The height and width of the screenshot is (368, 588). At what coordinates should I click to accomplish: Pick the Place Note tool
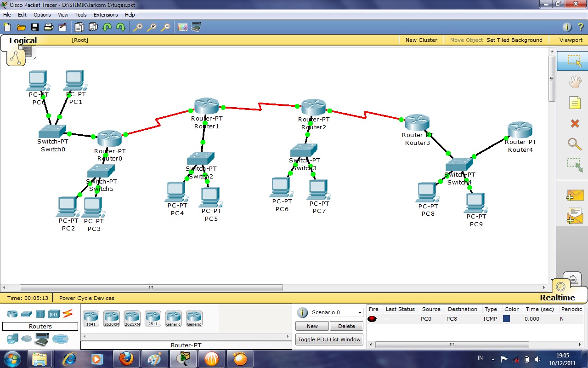(x=575, y=103)
